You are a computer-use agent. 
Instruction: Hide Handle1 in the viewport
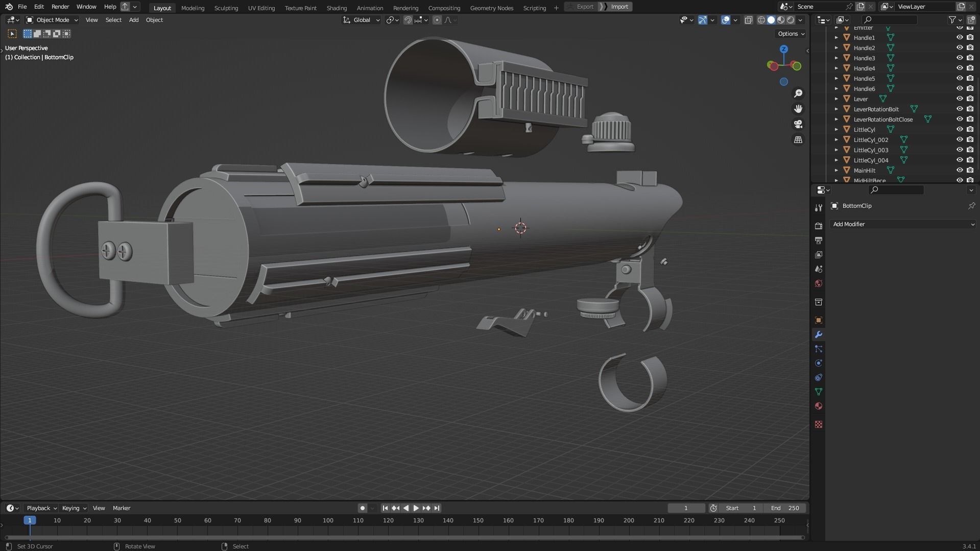[960, 37]
